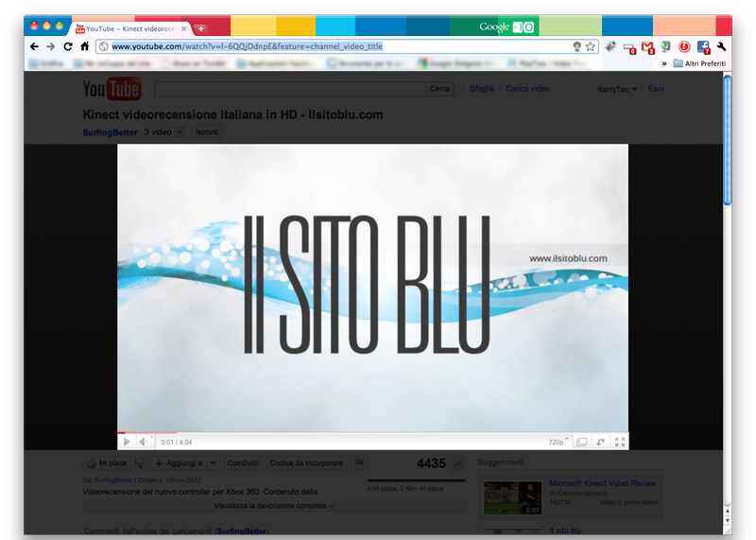Show video statistics chart icon
Image resolution: width=756 pixels, height=540 pixels.
click(x=457, y=463)
